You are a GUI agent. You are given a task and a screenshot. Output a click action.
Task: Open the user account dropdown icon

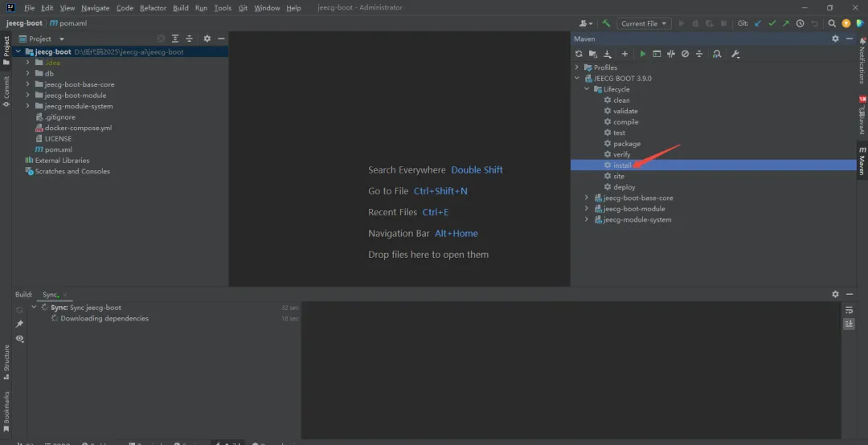point(586,23)
